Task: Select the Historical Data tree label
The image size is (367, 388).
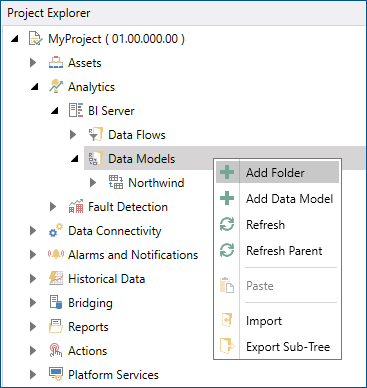Action: point(106,279)
